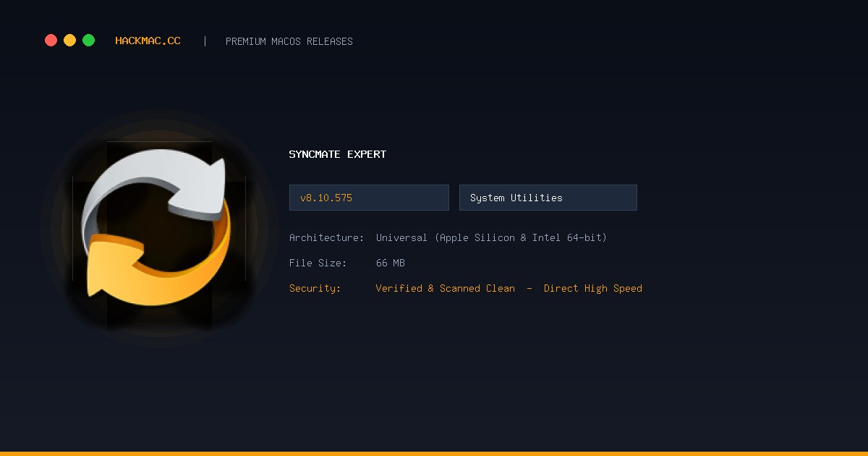Click the '66 MB' value
The image size is (868, 456).
pos(391,263)
